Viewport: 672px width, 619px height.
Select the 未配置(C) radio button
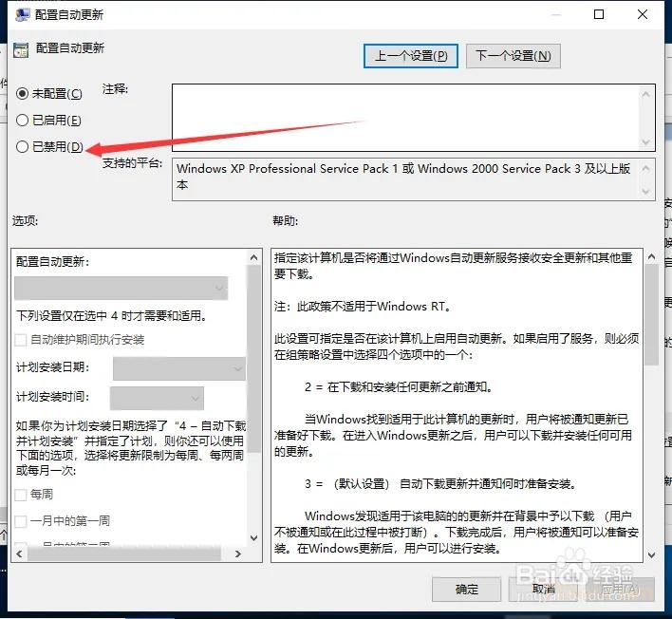[22, 93]
